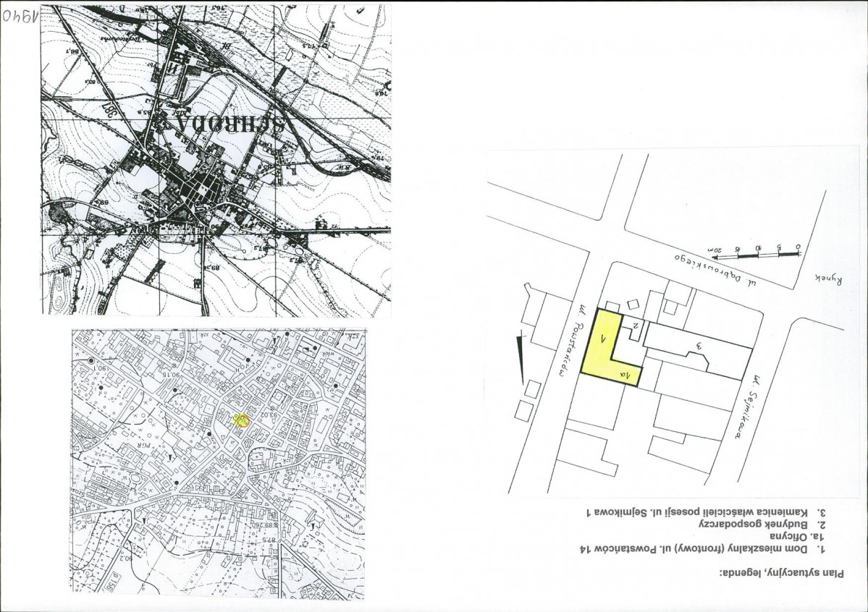Screen dimensions: 868x612
Task: Click the 93.02 elevation point on city map
Action: (x=265, y=415)
